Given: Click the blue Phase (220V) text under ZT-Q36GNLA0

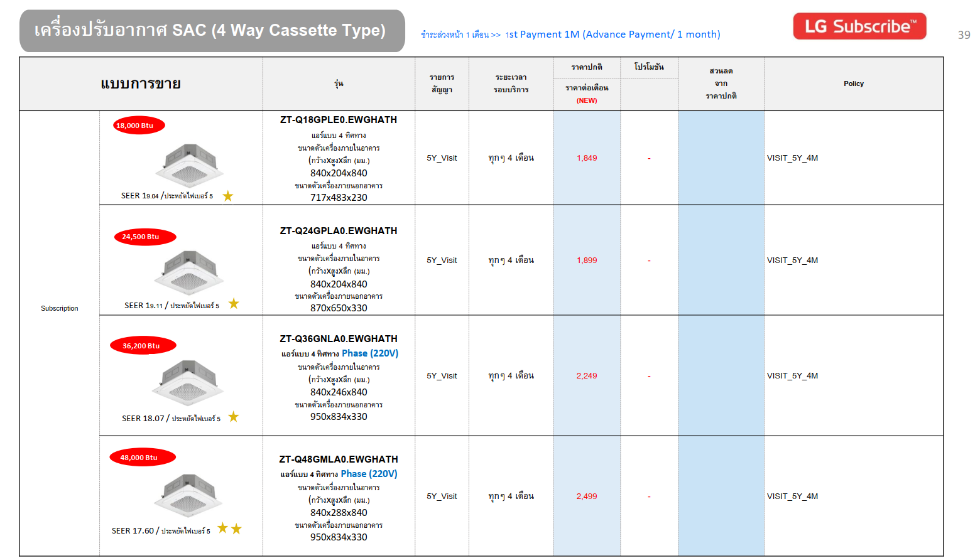Looking at the screenshot, I should [x=370, y=353].
